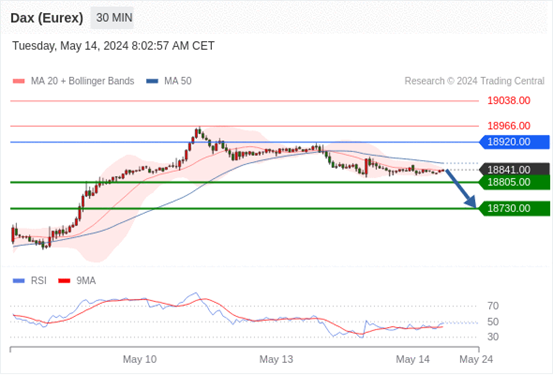
Task: Click the 9MA red legend swatch
Action: click(64, 281)
